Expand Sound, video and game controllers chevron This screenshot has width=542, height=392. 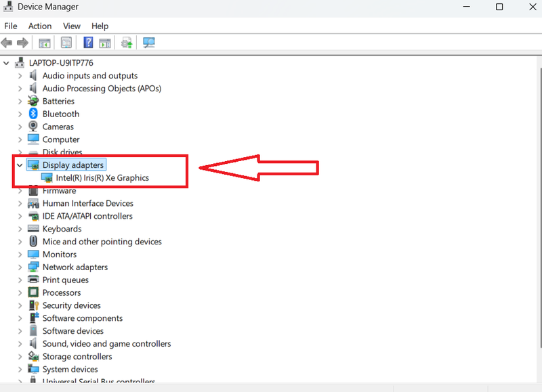coord(20,344)
